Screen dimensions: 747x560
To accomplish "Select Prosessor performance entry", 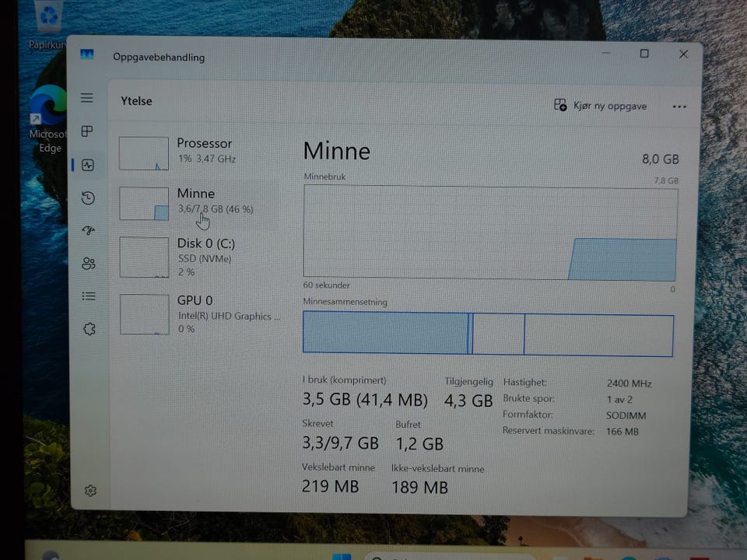I will 199,153.
